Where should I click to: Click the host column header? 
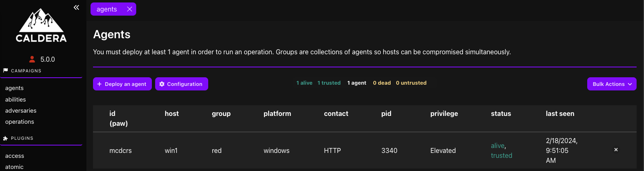click(172, 113)
